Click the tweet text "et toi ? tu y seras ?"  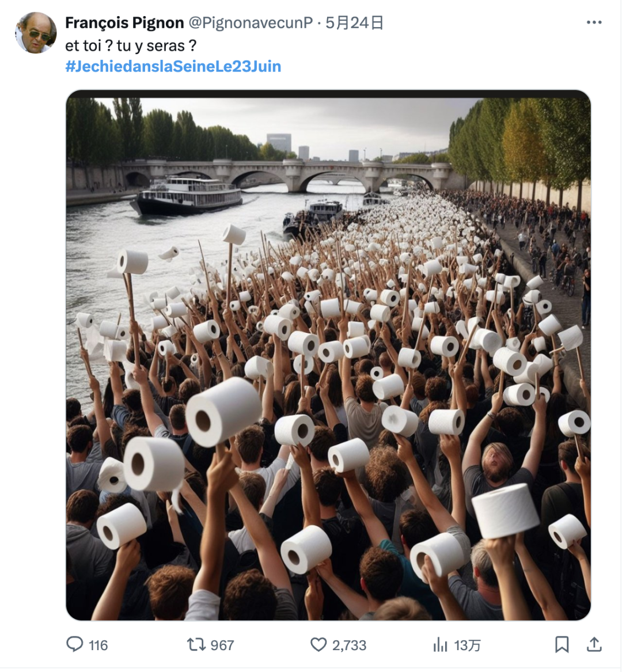click(x=131, y=45)
